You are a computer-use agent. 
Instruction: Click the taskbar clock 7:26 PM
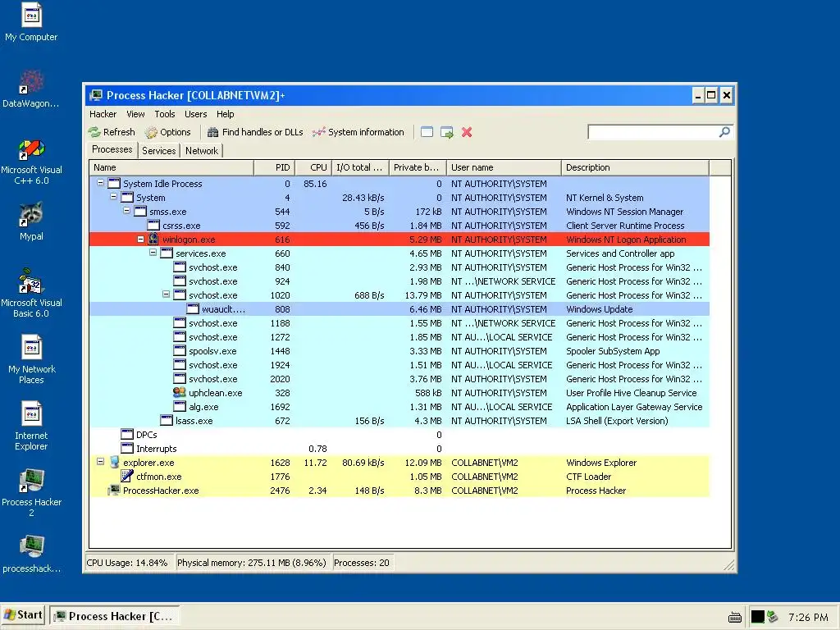point(808,617)
